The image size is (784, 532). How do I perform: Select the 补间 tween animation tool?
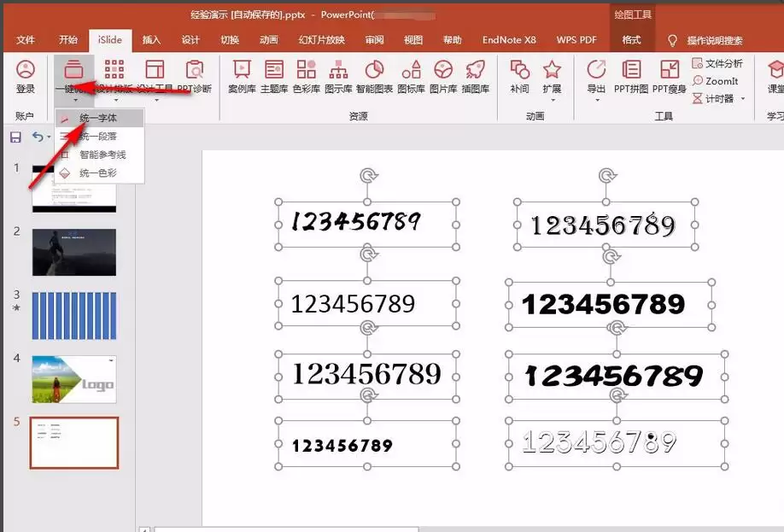519,75
